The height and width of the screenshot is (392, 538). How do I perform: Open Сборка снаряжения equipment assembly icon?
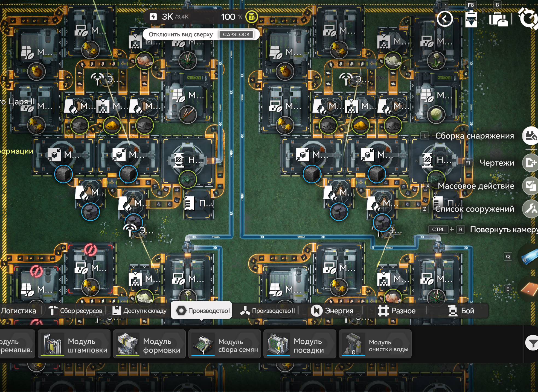(x=530, y=136)
